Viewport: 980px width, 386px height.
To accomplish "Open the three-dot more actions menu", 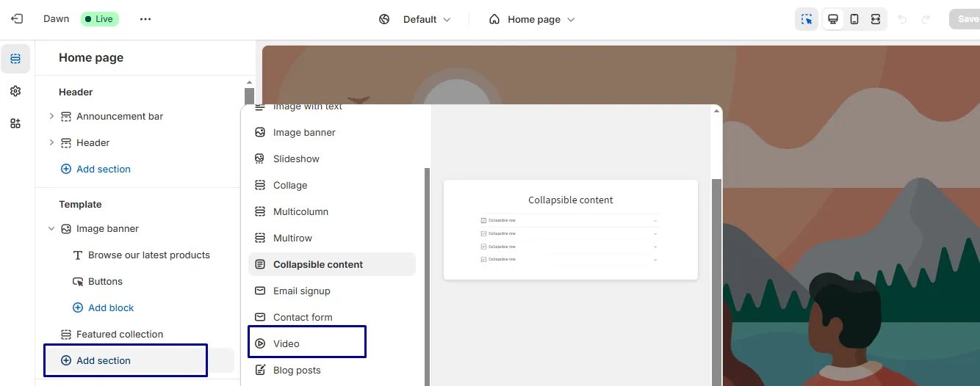I will pyautogui.click(x=145, y=19).
